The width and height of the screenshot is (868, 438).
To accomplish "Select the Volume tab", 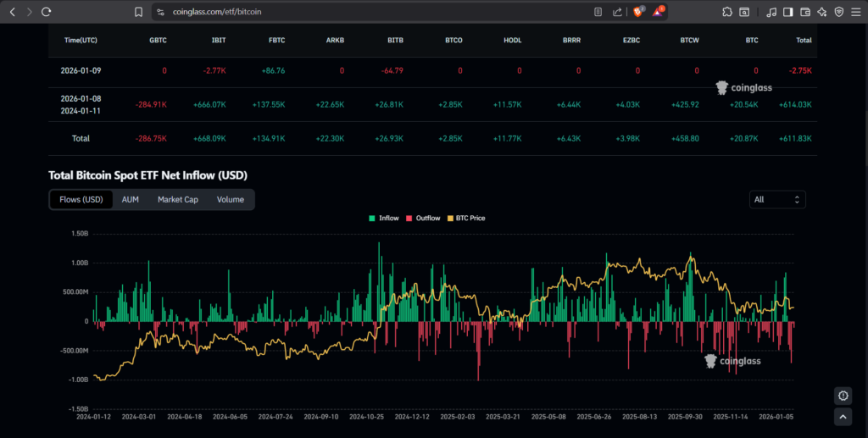I will 230,200.
